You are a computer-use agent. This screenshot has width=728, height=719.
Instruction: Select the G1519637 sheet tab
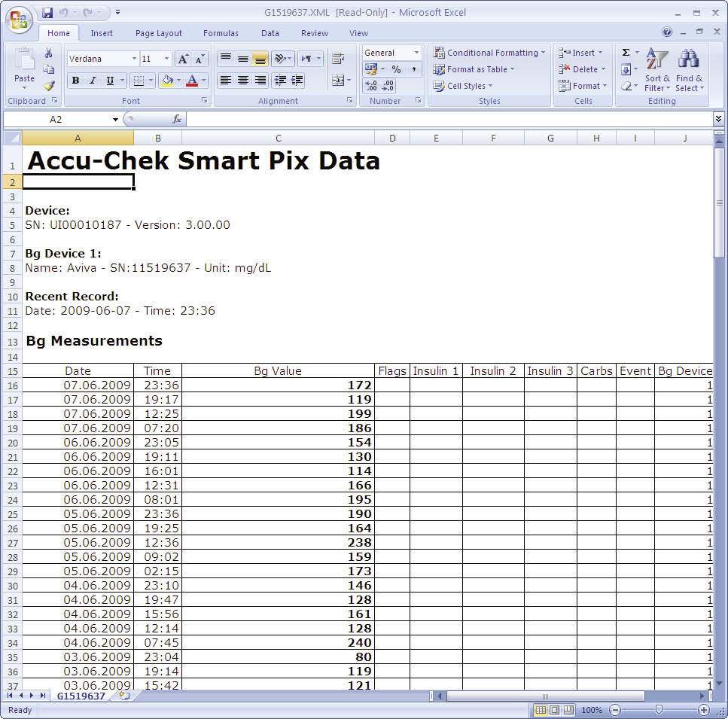81,696
